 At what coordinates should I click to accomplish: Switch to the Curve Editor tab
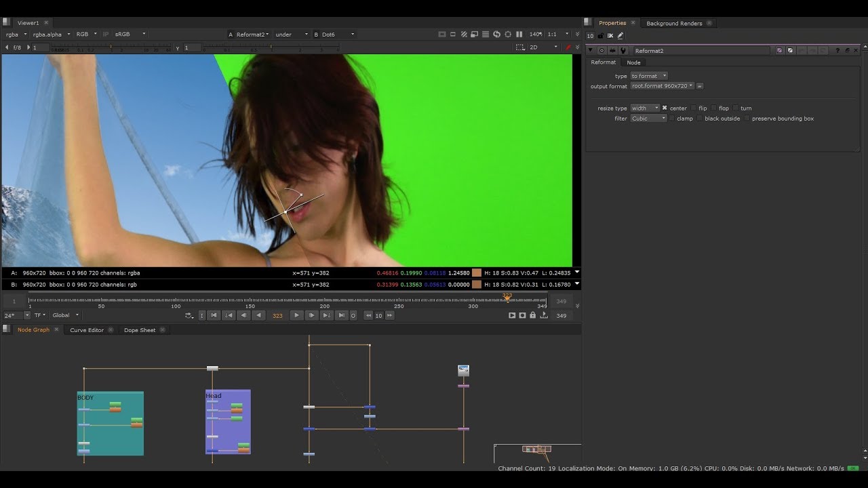[x=87, y=330]
